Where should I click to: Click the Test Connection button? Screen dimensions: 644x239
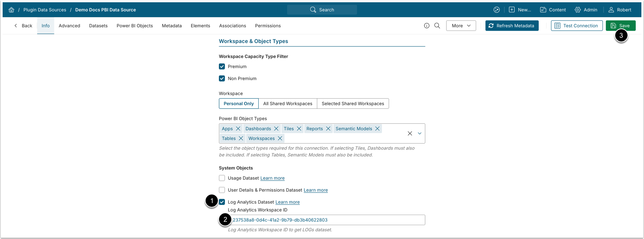point(576,26)
